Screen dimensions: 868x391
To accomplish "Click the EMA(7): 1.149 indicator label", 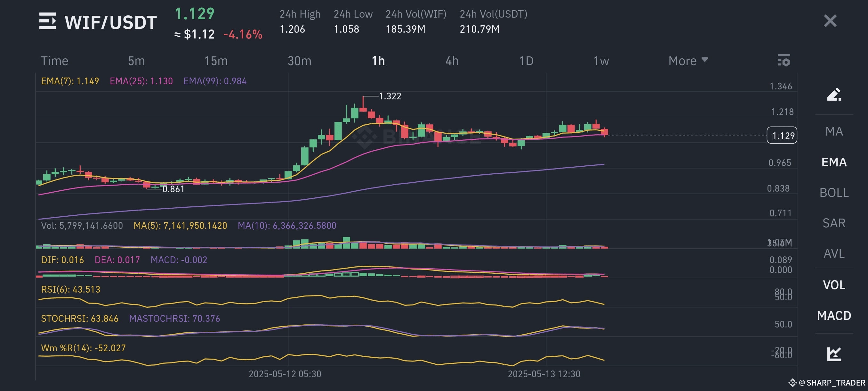I will (70, 81).
